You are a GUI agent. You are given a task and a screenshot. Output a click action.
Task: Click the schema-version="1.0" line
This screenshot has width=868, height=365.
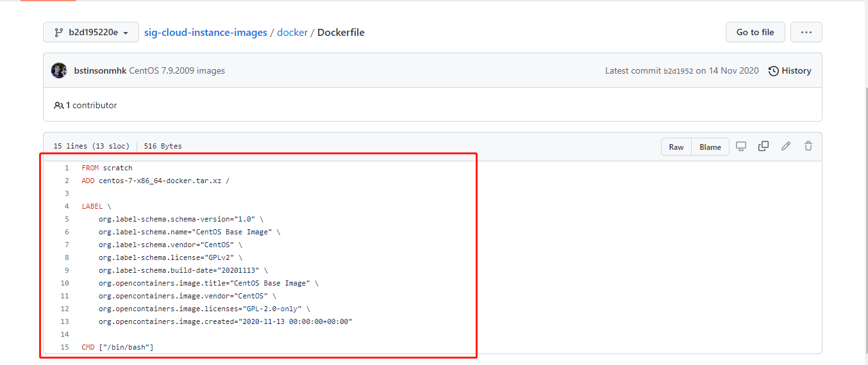(181, 219)
